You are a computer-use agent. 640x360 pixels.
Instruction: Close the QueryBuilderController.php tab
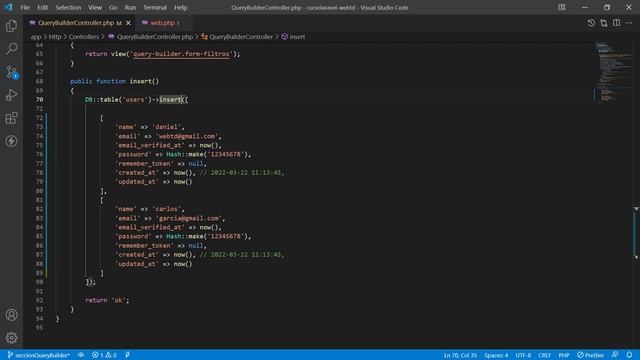128,23
